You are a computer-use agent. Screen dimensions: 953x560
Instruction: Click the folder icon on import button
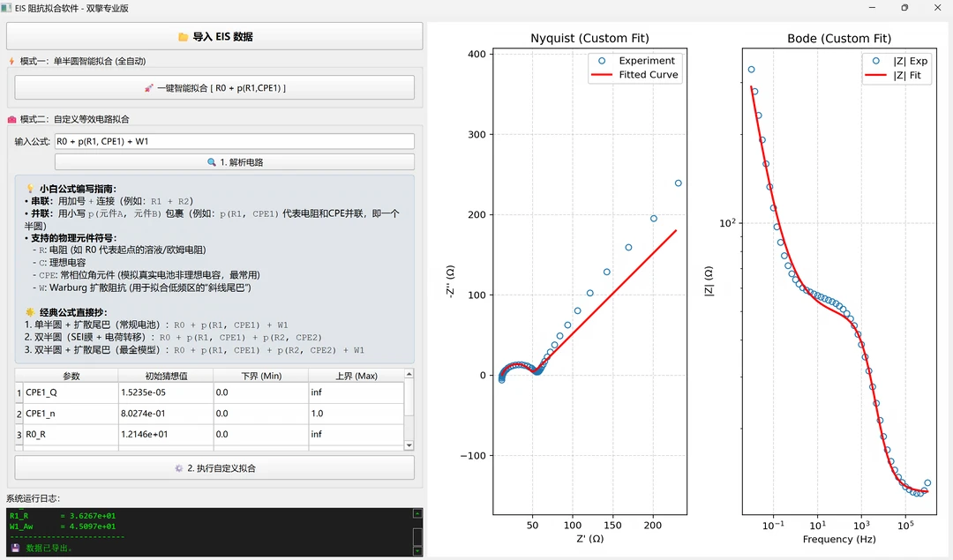[183, 37]
